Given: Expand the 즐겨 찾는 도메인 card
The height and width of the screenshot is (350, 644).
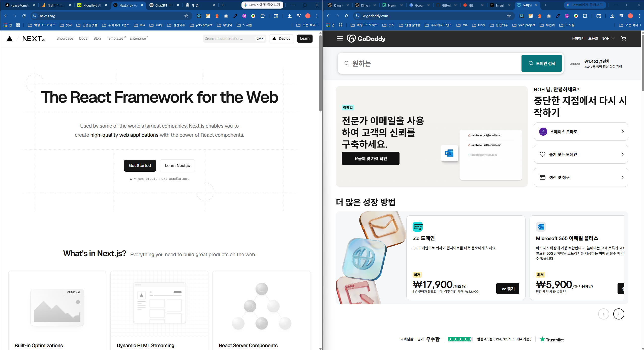Looking at the screenshot, I should [x=581, y=154].
